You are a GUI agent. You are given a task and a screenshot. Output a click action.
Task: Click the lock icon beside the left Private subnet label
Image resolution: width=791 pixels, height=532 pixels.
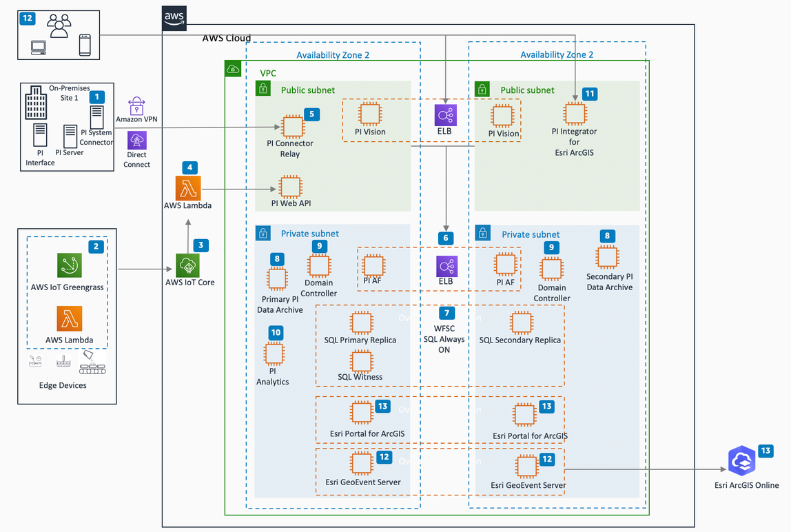263,233
